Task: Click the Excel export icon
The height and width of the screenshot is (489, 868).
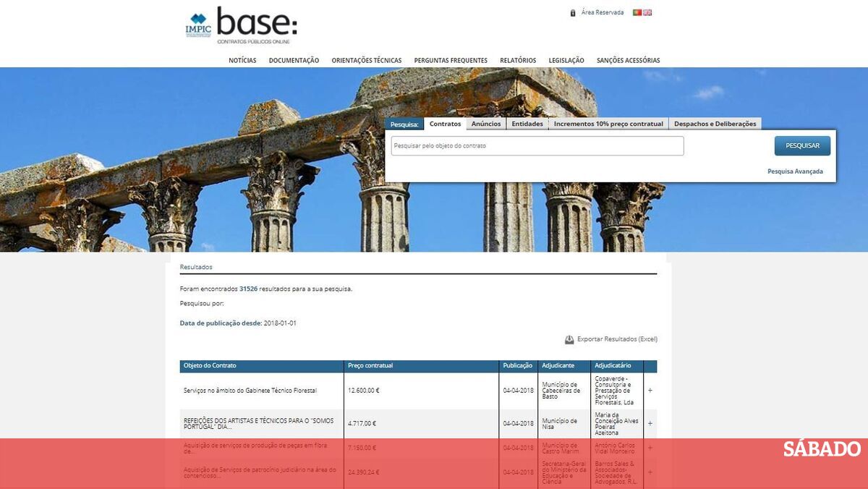Action: click(569, 339)
